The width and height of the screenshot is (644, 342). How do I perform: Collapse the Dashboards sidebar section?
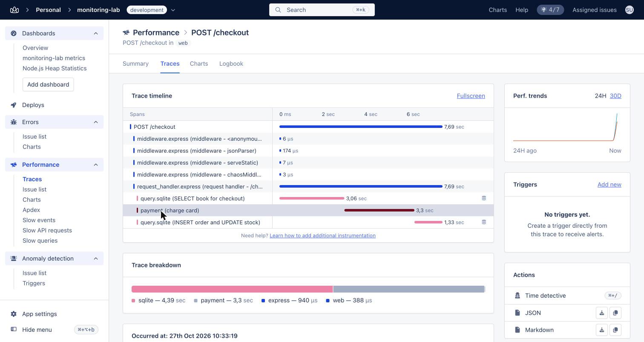coord(96,33)
